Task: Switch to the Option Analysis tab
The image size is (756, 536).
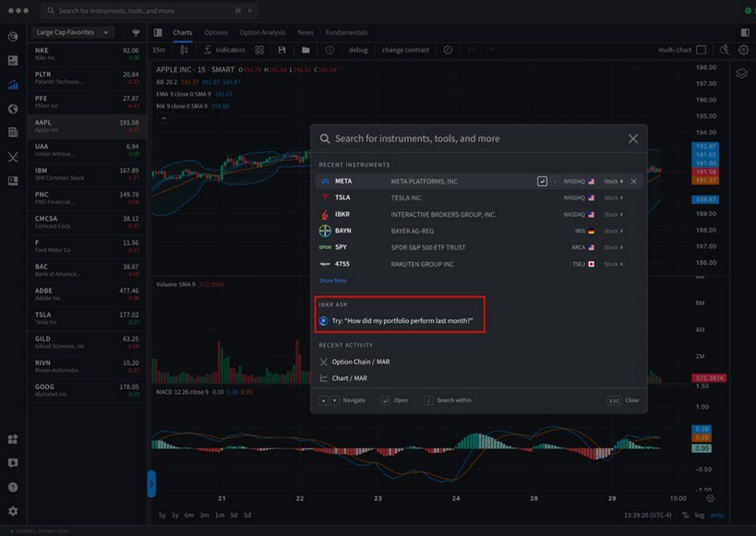Action: point(262,32)
